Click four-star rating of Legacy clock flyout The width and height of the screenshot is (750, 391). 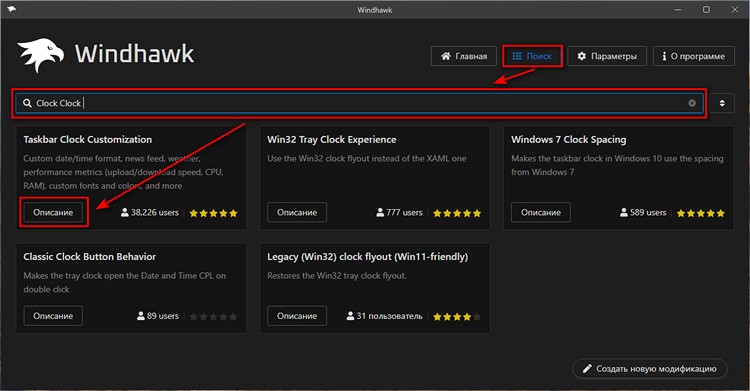(x=457, y=317)
